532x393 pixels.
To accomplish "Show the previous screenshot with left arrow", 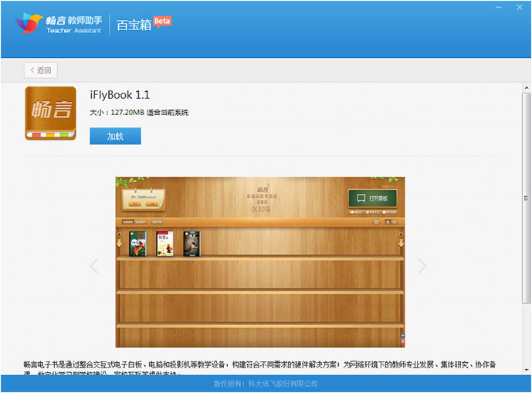I will pyautogui.click(x=94, y=266).
